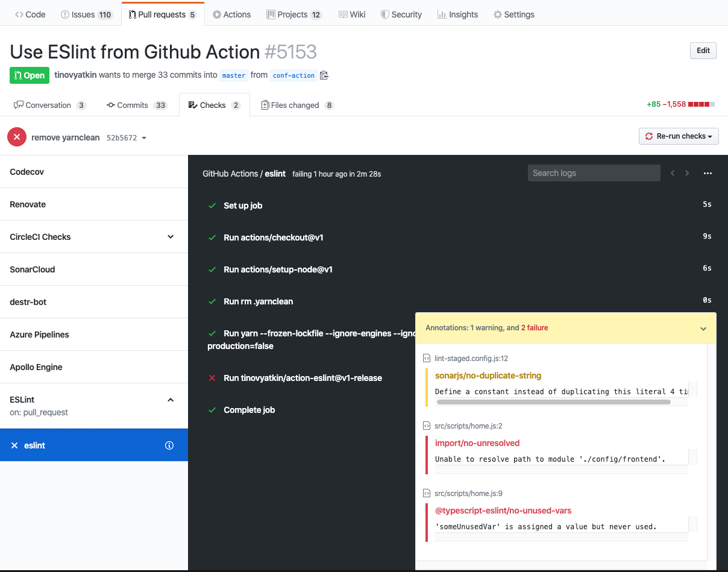Click the conf-action branch link
728x572 pixels.
coord(293,75)
